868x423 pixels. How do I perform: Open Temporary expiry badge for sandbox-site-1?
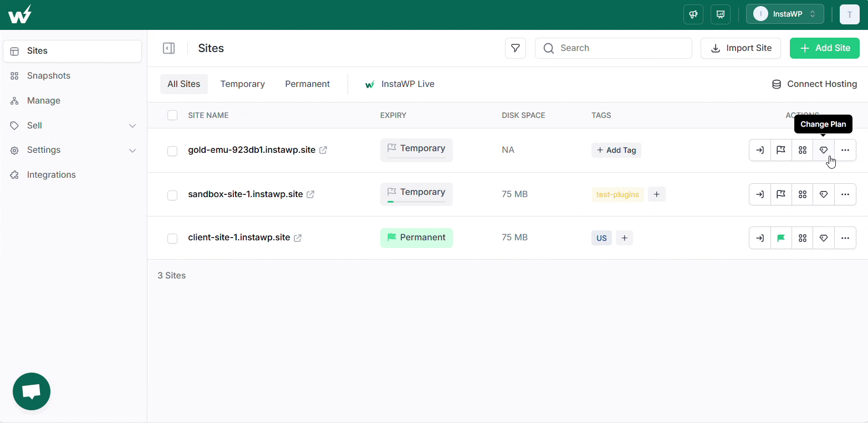(x=416, y=194)
